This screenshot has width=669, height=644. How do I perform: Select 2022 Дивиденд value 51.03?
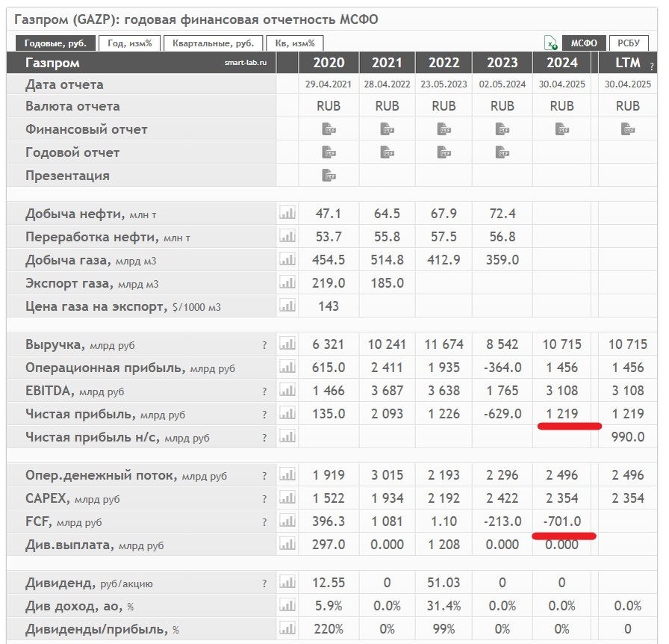click(444, 583)
